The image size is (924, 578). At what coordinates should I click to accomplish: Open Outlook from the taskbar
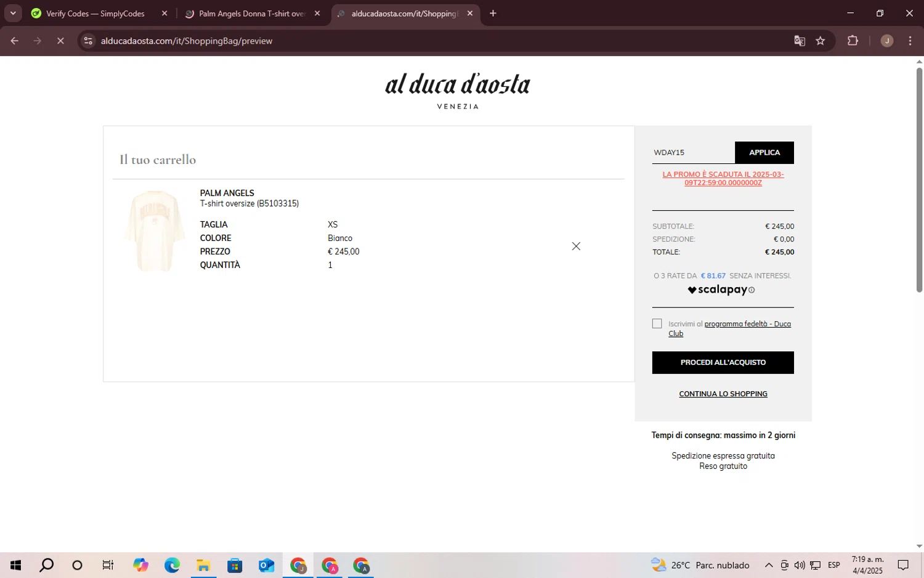pyautogui.click(x=266, y=565)
